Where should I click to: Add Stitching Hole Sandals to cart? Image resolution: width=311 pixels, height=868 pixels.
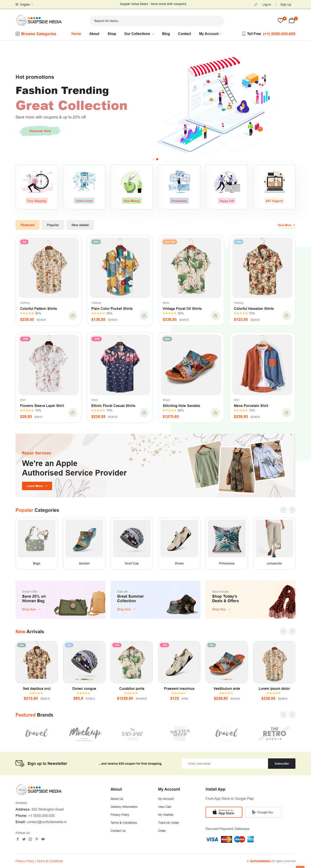pos(215,413)
